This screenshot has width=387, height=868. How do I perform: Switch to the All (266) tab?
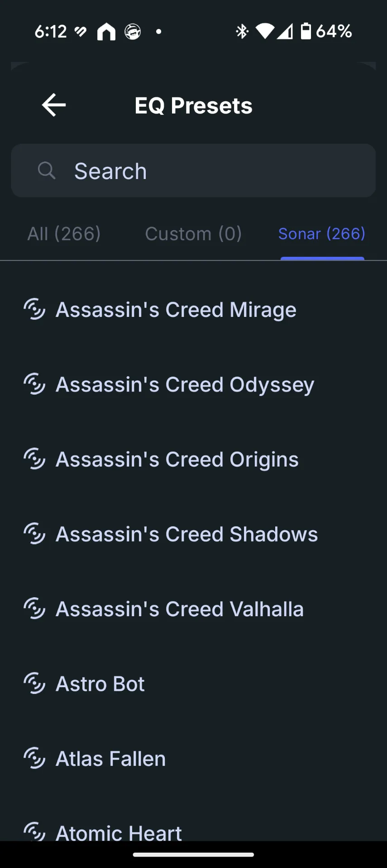coord(64,234)
